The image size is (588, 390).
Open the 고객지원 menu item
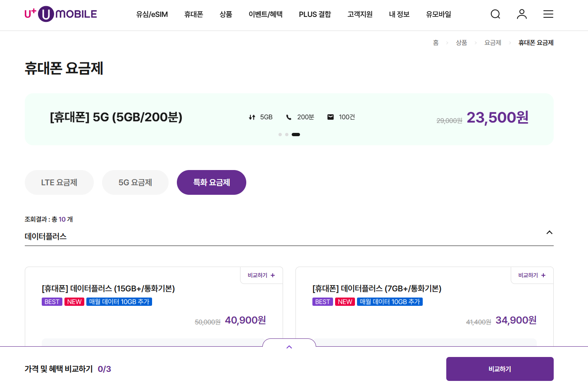(x=360, y=14)
